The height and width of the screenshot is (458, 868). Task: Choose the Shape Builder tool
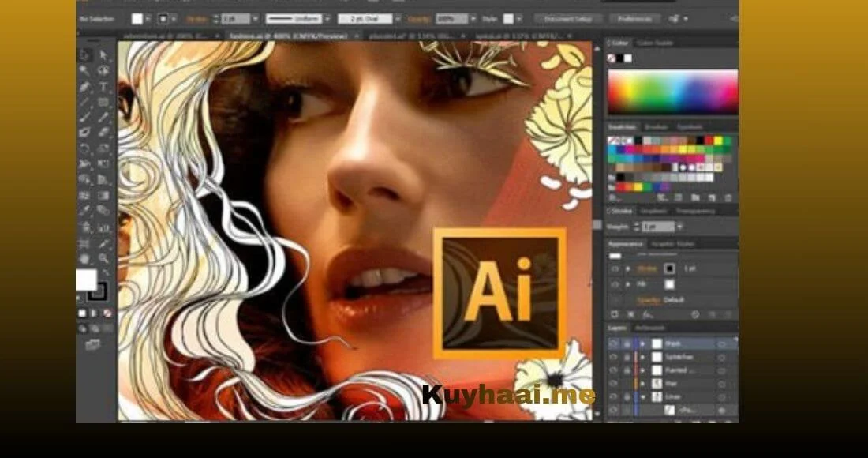84,179
